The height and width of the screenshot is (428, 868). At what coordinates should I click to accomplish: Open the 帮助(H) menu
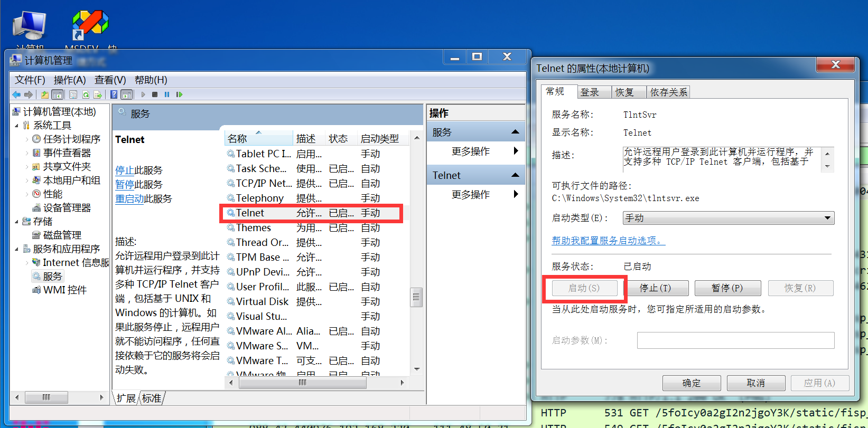point(151,80)
